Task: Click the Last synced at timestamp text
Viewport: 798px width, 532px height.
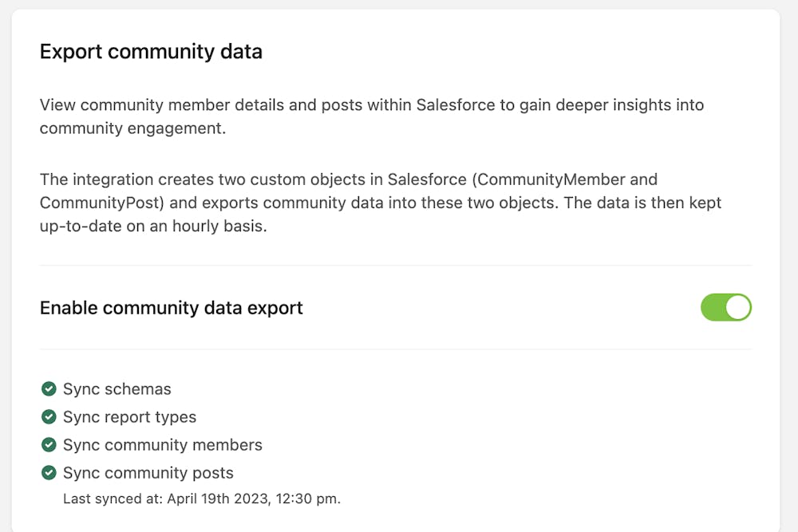Action: point(202,499)
